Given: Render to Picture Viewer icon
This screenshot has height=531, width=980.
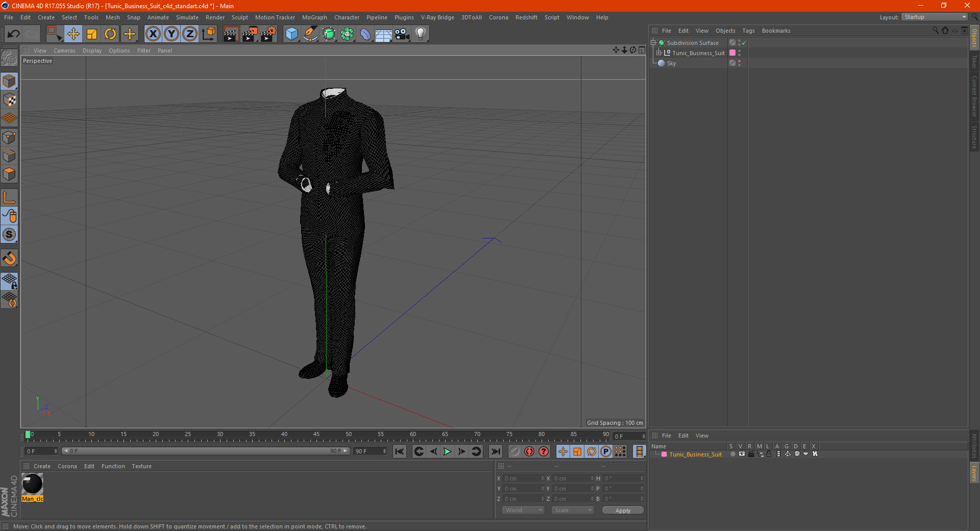Looking at the screenshot, I should pos(250,34).
